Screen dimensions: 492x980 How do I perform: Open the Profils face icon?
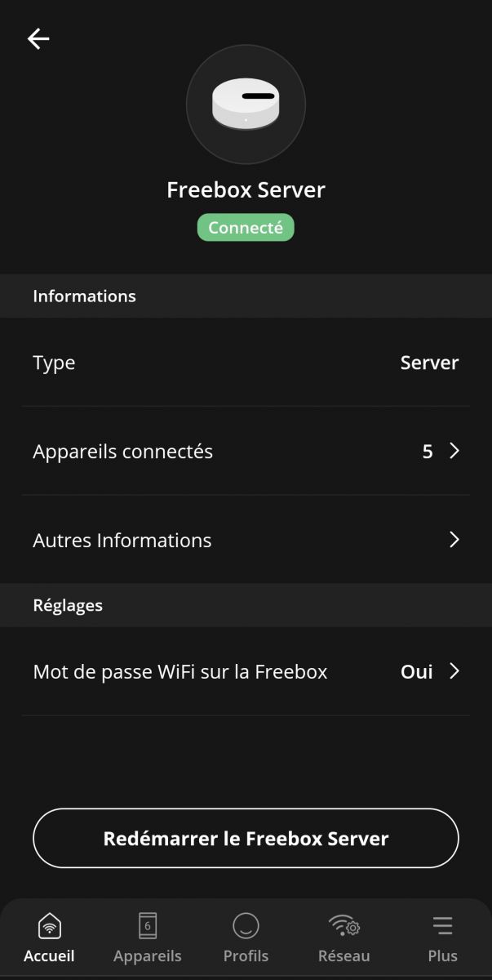click(x=246, y=926)
